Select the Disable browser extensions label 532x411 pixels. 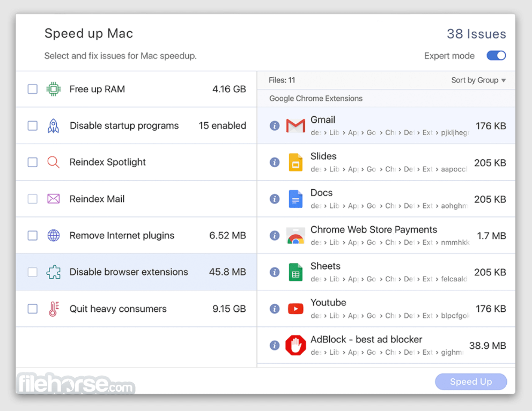(x=129, y=272)
